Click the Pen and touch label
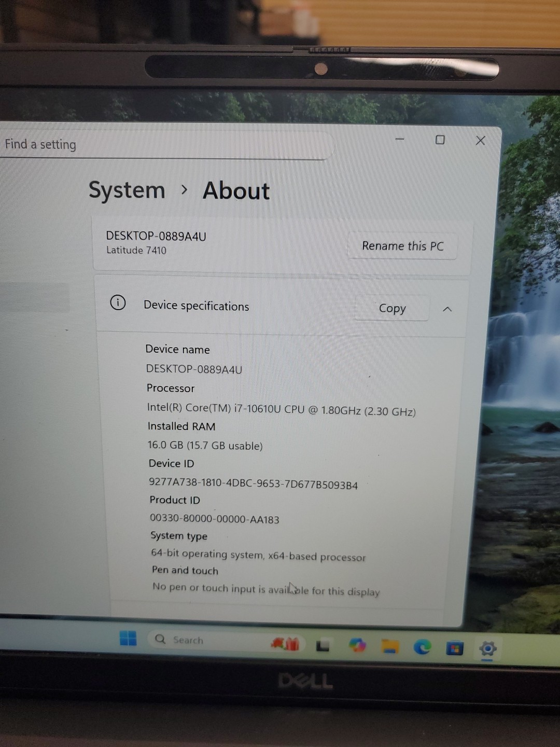The width and height of the screenshot is (560, 747). pos(185,570)
